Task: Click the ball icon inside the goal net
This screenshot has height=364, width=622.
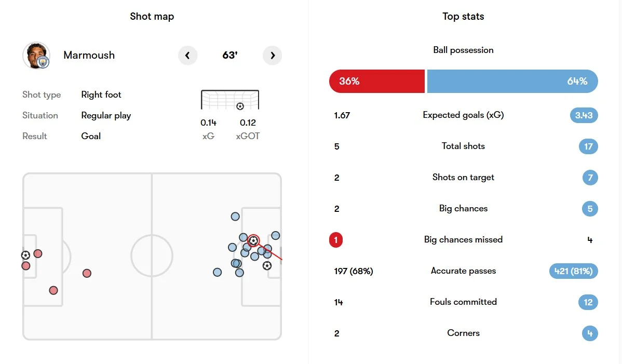Action: (x=240, y=106)
